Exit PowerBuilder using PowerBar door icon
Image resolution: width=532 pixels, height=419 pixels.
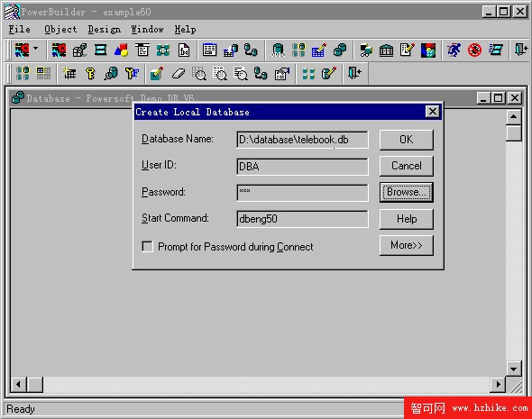[521, 50]
